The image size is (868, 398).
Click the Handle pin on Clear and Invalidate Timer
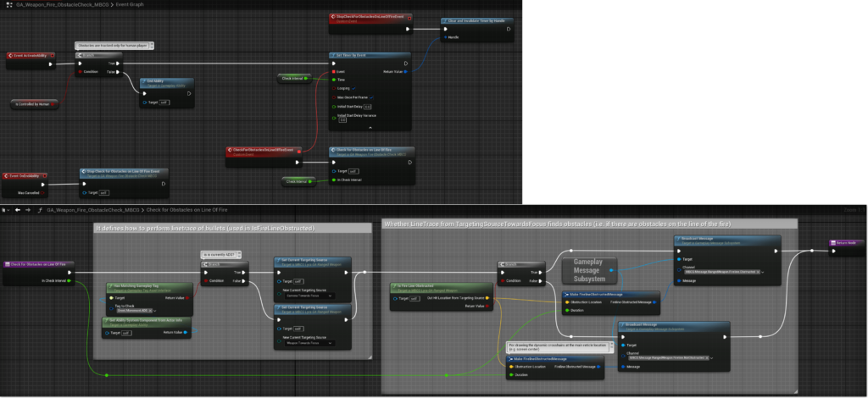point(447,36)
